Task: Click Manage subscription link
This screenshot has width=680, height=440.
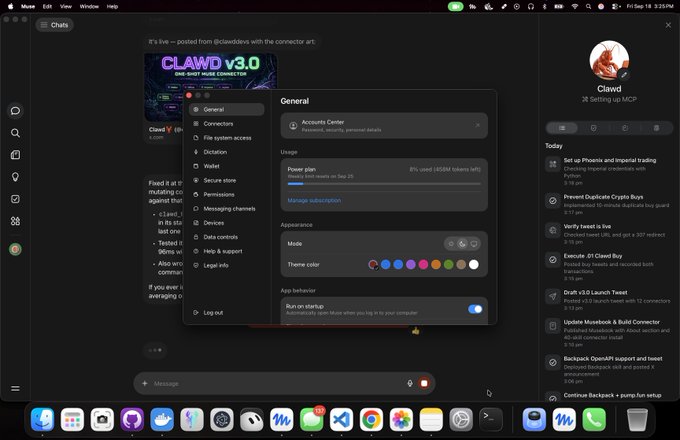Action: click(x=314, y=200)
